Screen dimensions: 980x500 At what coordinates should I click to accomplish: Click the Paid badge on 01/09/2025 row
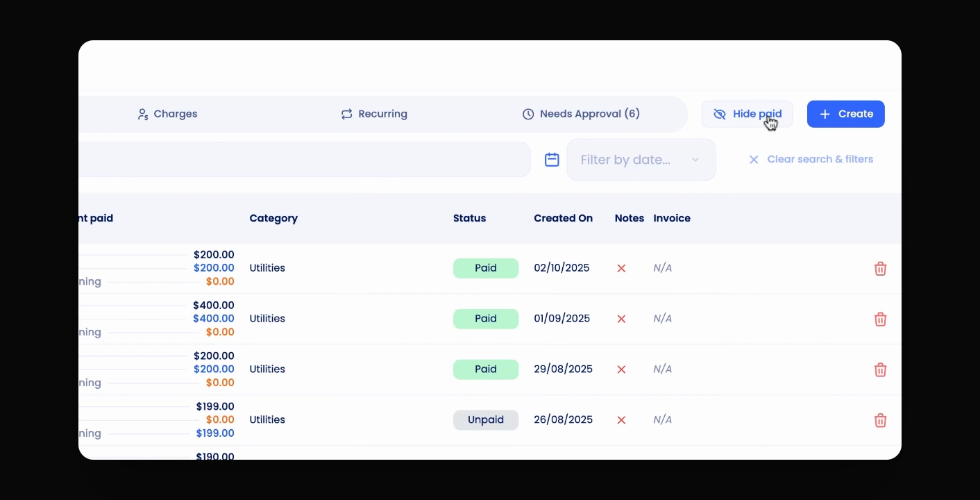pos(486,319)
